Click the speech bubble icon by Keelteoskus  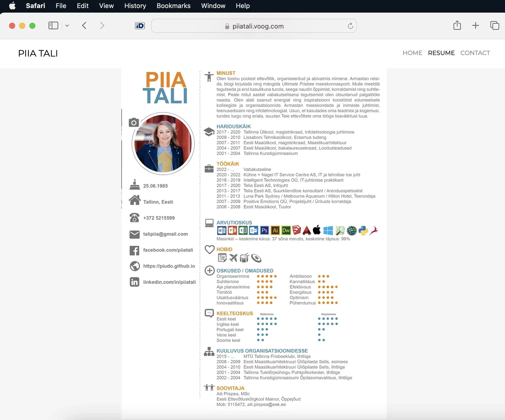coord(209,314)
